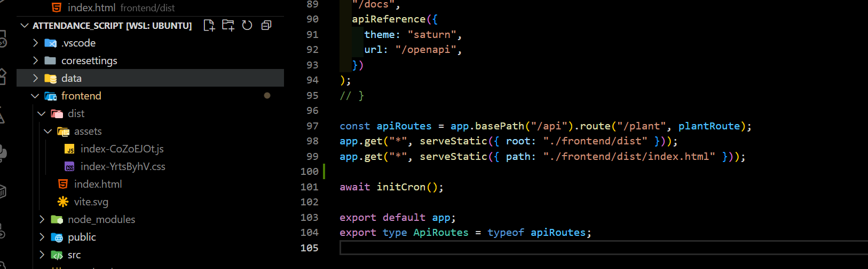
Task: Click serveStatic on line 98
Action: pos(454,141)
